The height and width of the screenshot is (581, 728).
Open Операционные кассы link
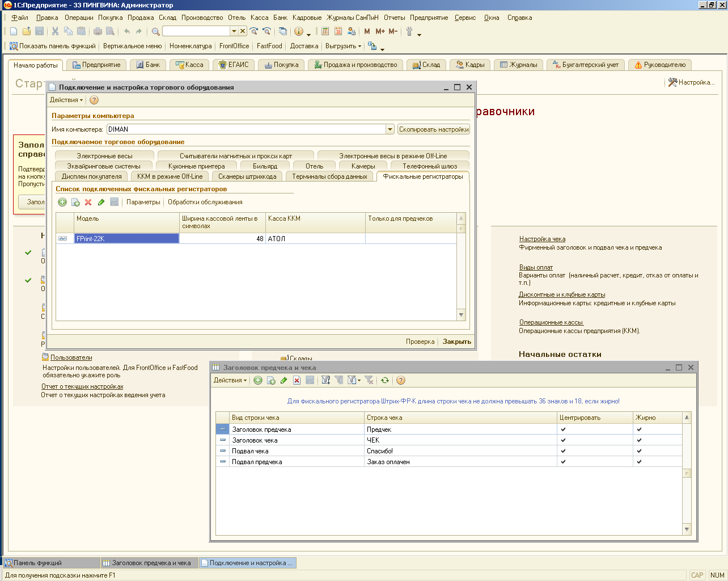point(551,322)
